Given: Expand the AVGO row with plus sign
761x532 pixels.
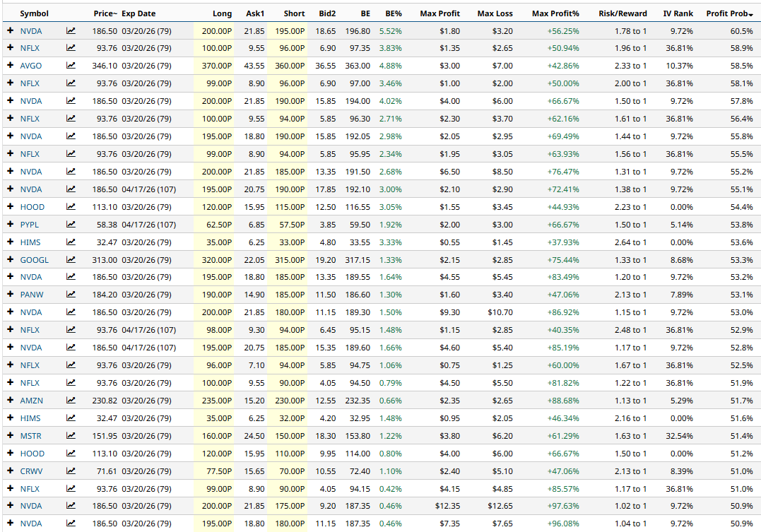Looking at the screenshot, I should [10, 66].
